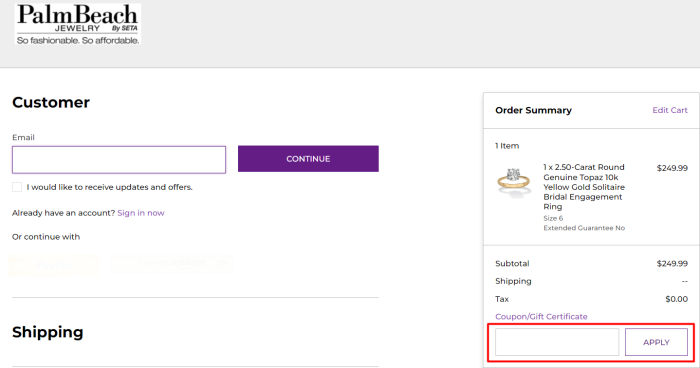Select the Shipping section heading
Viewport: 700px width, 368px height.
pos(48,332)
